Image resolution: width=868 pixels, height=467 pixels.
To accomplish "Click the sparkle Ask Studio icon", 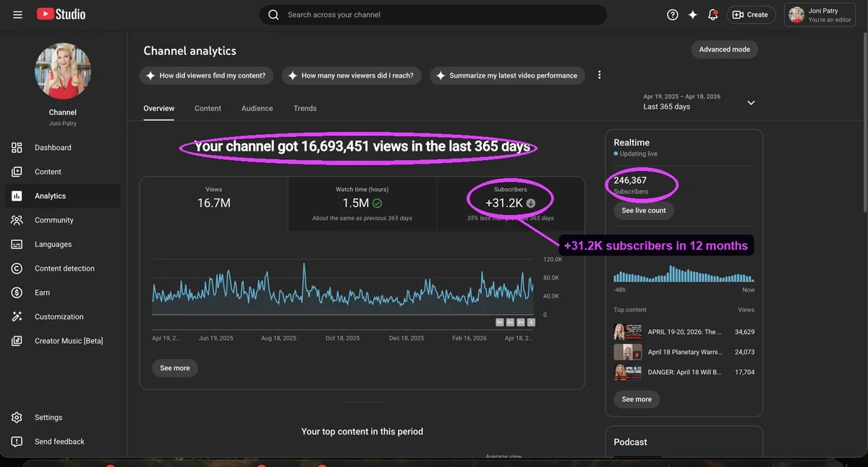I will (x=693, y=14).
